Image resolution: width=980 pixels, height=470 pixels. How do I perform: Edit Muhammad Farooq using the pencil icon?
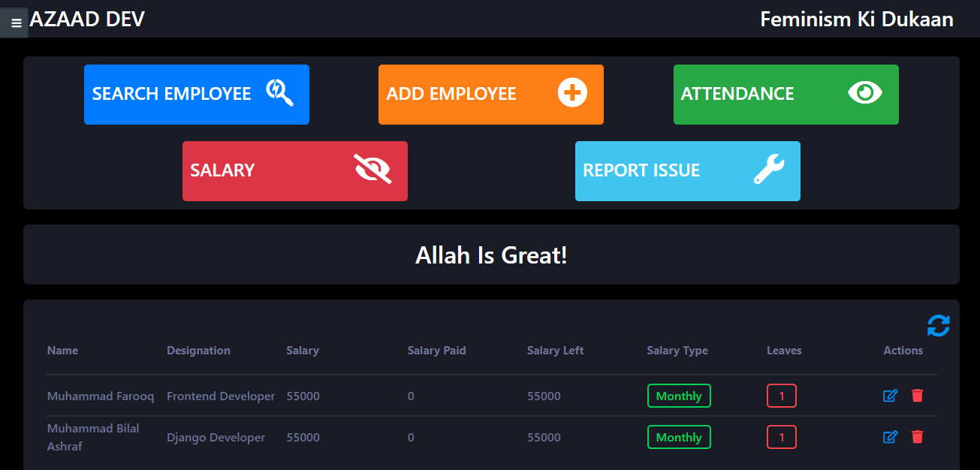coord(890,396)
